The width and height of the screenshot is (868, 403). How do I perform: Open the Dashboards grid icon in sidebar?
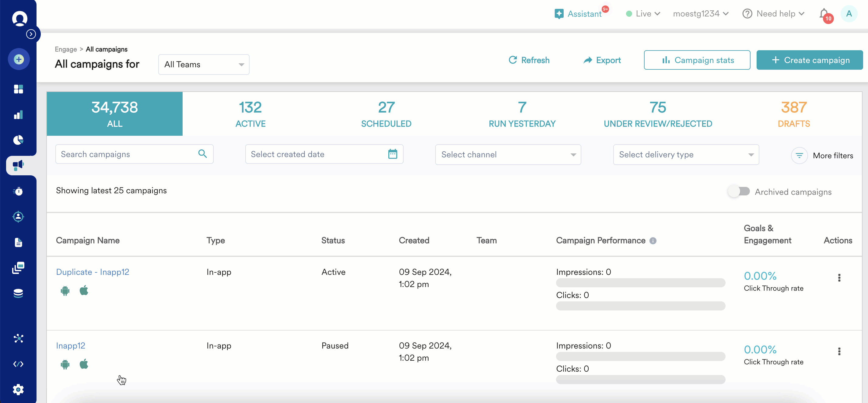[x=19, y=89]
